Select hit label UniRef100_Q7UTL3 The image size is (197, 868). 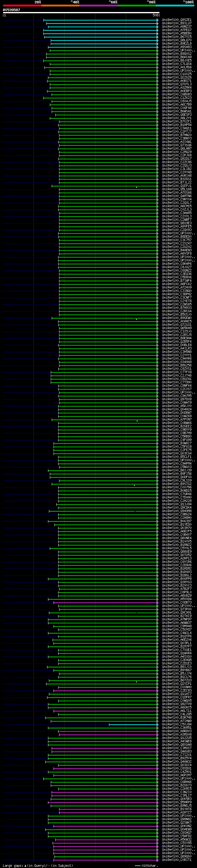click(x=176, y=84)
